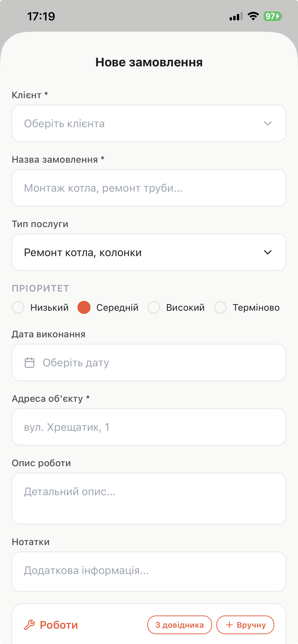
Task: Select the Низький priority radio button
Action: (x=18, y=307)
